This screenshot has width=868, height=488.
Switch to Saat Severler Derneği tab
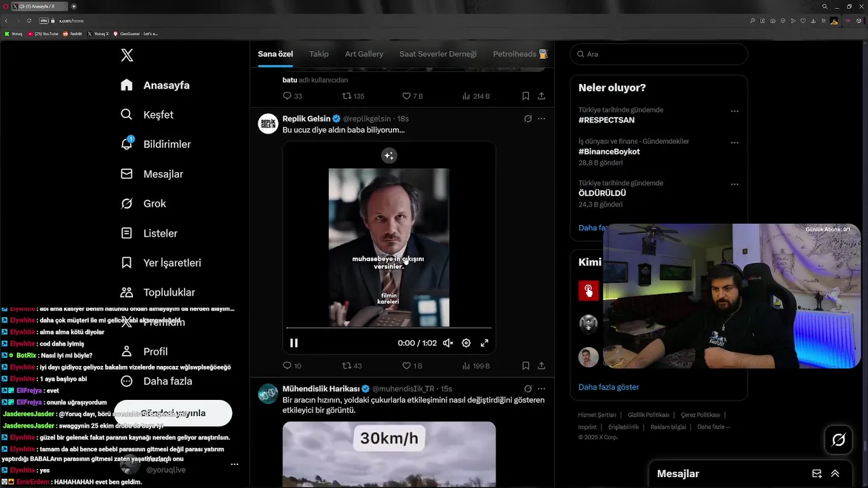click(x=438, y=54)
